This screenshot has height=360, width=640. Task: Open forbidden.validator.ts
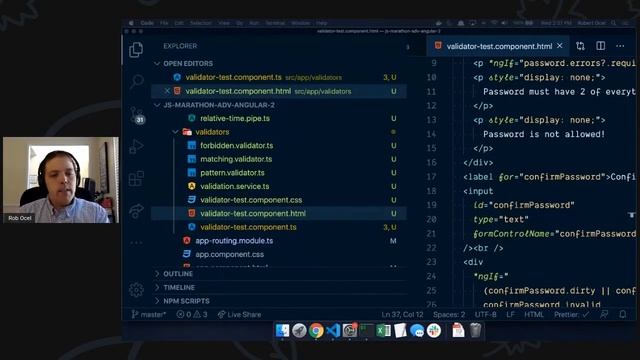coord(279,145)
